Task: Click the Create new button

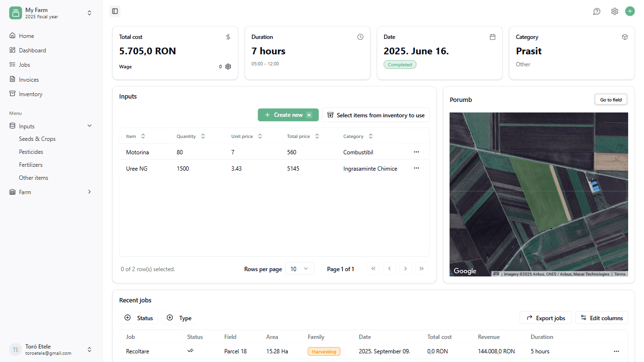Action: tap(288, 115)
